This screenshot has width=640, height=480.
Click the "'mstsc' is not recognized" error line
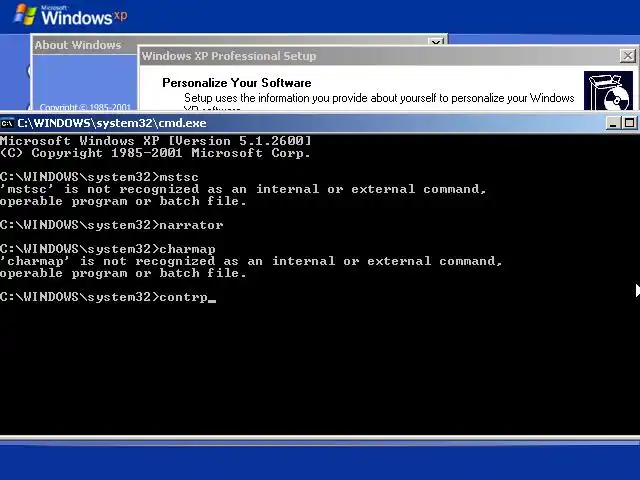243,189
